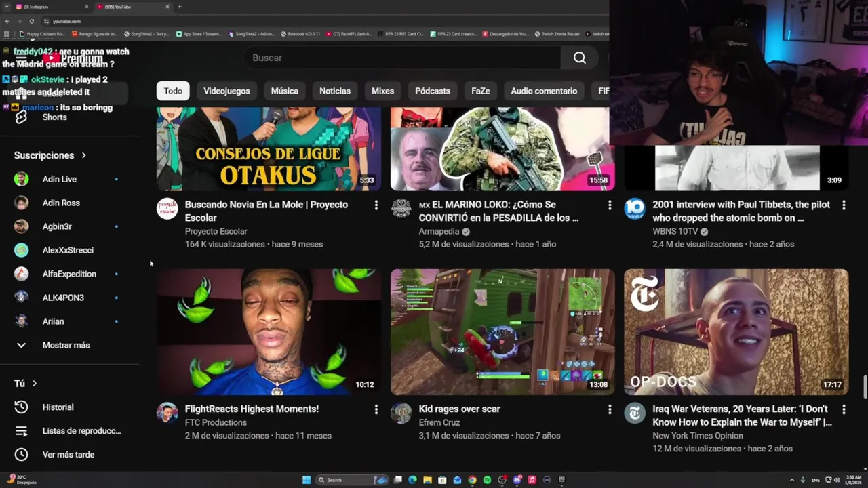The width and height of the screenshot is (868, 488).
Task: Click the Buscar search input field
Action: [402, 58]
